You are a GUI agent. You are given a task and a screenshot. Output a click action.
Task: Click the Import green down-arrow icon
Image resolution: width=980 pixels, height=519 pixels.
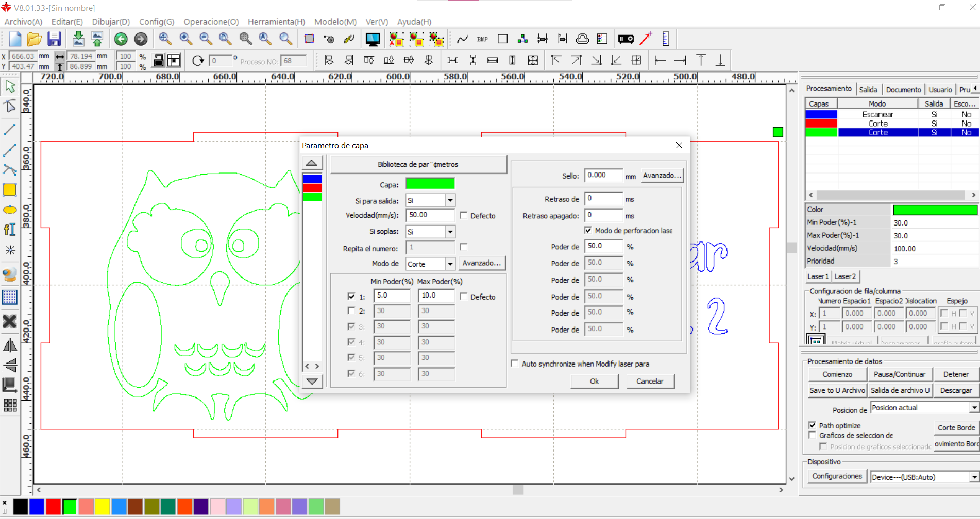tap(78, 39)
